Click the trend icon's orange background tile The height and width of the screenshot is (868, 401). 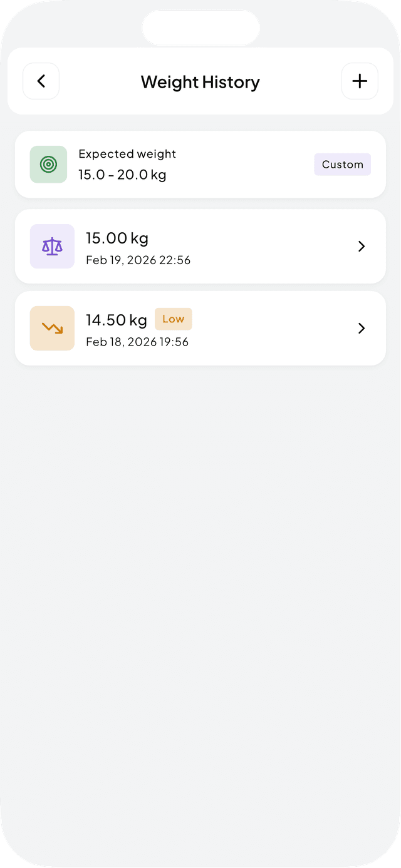tap(52, 328)
